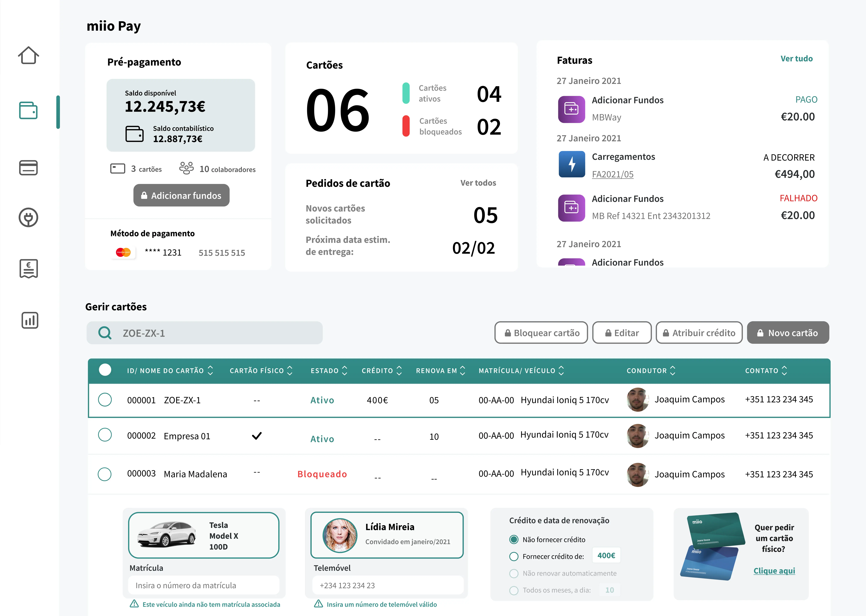
Task: Select row 000001 ZOE-ZX-1 radio
Action: tap(105, 399)
